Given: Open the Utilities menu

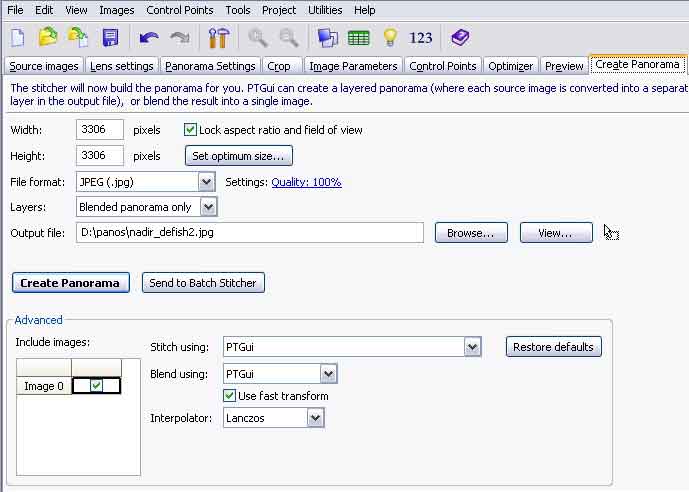Looking at the screenshot, I should point(325,10).
